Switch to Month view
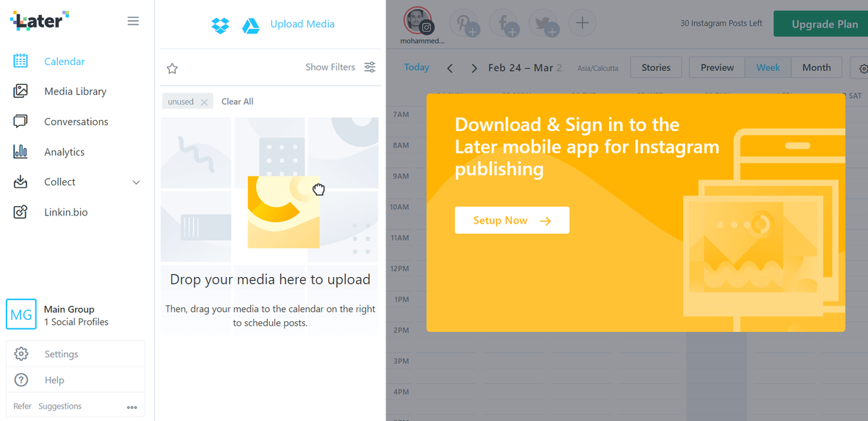 coord(817,67)
